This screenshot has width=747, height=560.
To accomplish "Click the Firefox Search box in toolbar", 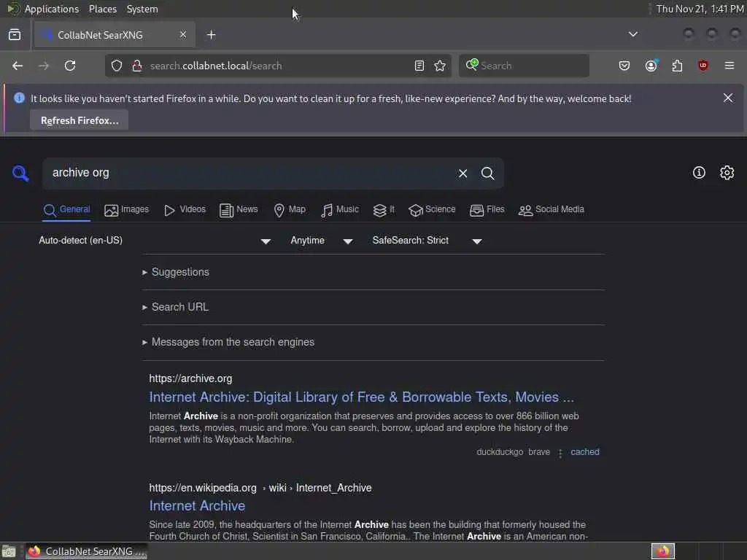I will (x=524, y=66).
